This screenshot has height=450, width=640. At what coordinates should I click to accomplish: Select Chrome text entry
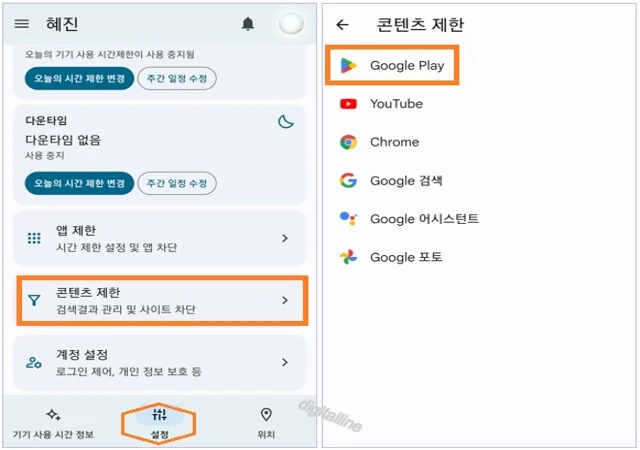tap(394, 142)
